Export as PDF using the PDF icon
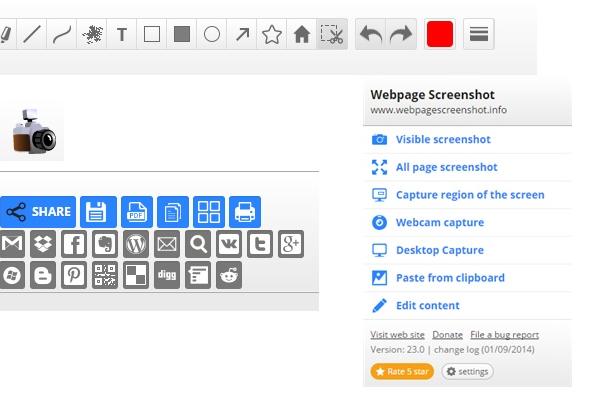Screen dimensions: 600x400 point(137,212)
